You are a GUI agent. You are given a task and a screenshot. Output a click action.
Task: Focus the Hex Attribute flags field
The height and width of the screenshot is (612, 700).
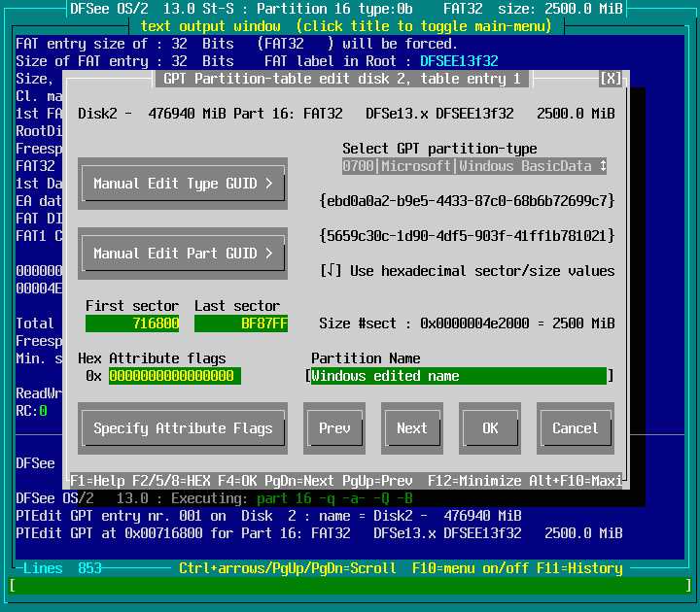click(175, 376)
